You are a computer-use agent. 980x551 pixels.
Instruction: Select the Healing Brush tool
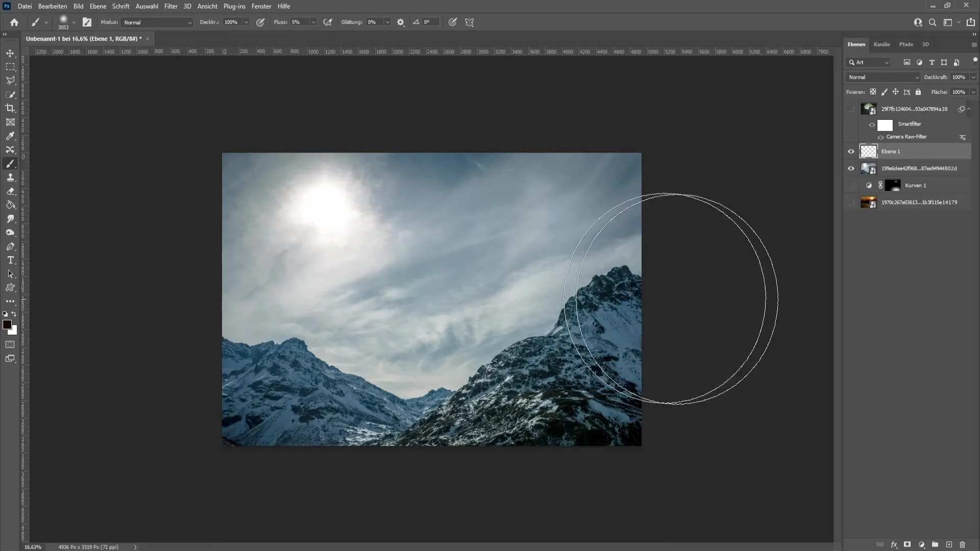pos(10,149)
